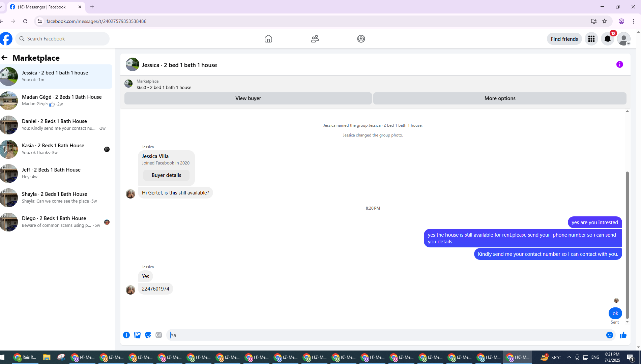
Task: Open Diego 2 Beds 1 Bath conversation
Action: [56, 222]
